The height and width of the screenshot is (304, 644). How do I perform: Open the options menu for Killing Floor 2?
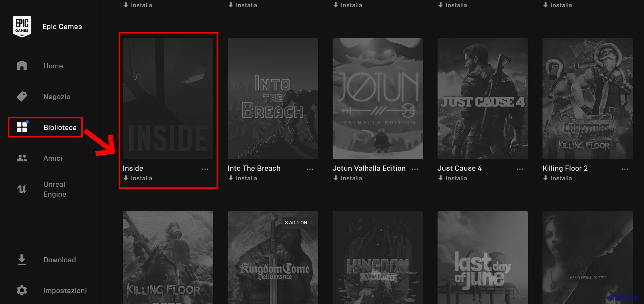(x=625, y=169)
